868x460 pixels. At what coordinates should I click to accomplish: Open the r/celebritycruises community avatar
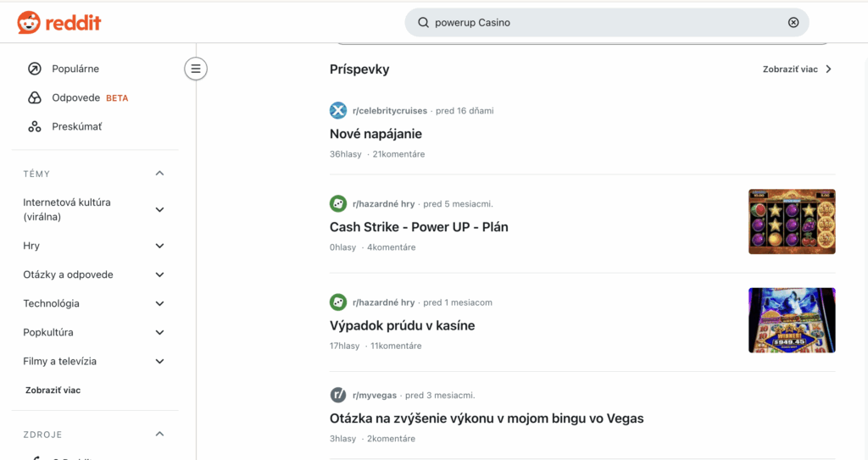(338, 110)
